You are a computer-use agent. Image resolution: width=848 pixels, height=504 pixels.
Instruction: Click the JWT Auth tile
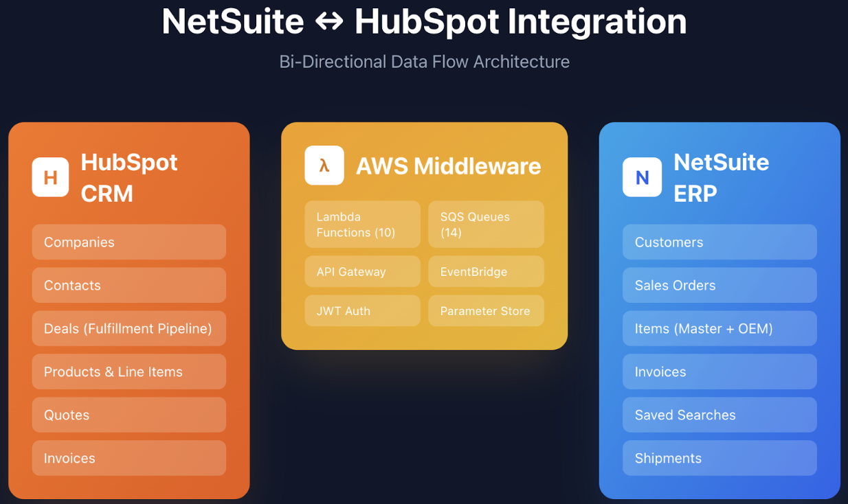(x=362, y=311)
